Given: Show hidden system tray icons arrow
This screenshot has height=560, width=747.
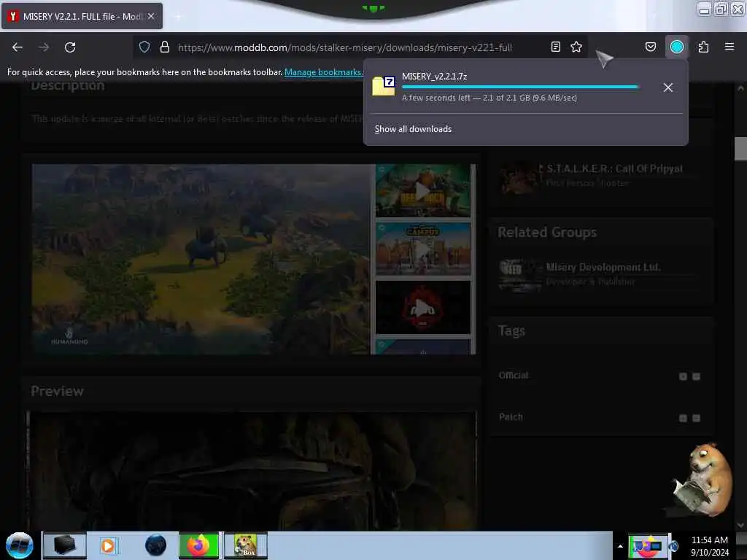Looking at the screenshot, I should [620, 546].
